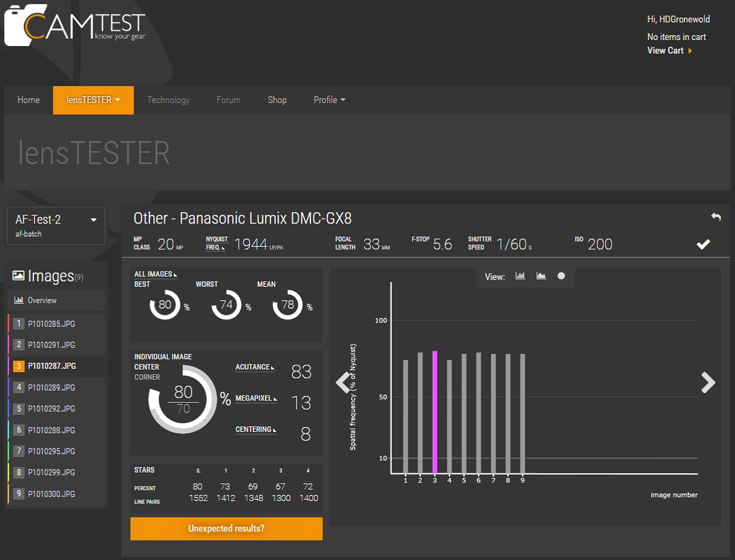Expand the ALL IMAGES selector
This screenshot has height=560, width=735.
point(155,274)
